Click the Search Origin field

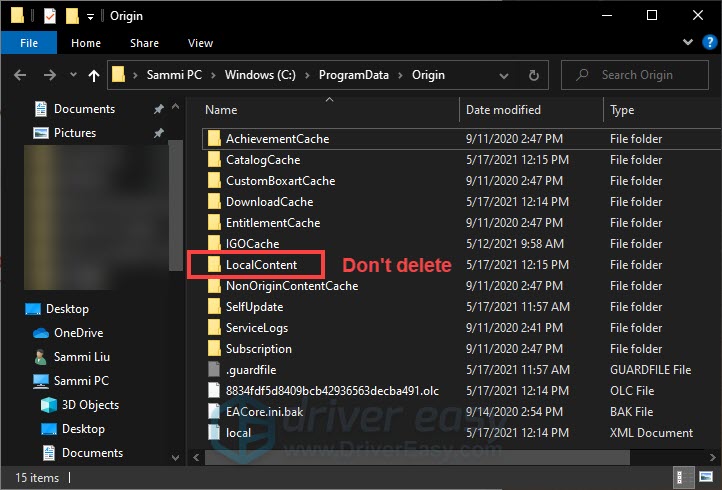tap(635, 75)
